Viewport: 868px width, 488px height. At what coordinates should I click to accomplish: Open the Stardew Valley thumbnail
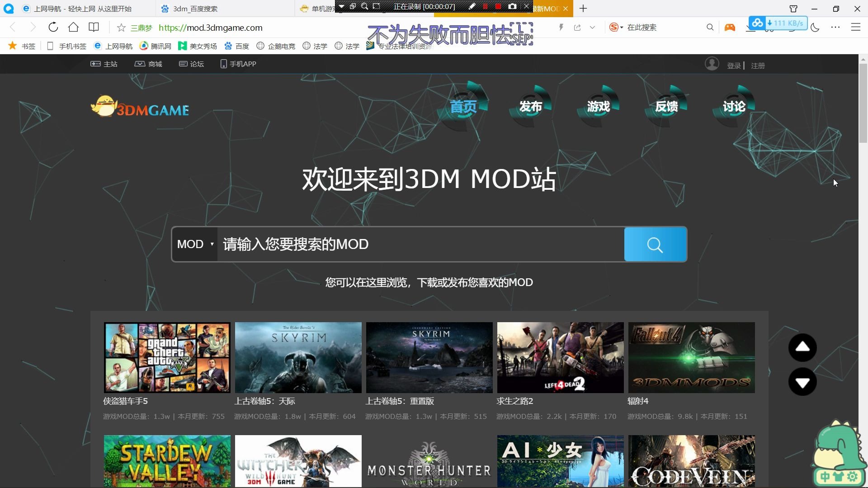[167, 461]
